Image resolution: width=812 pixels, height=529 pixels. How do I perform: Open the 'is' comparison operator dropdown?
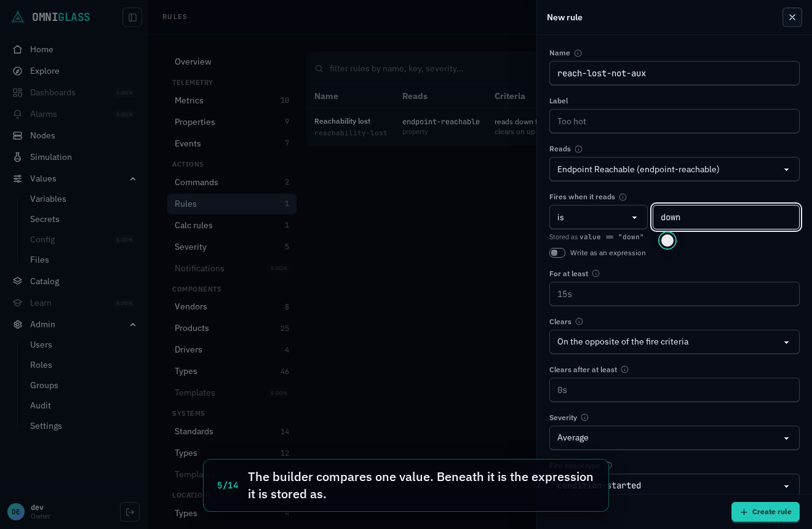[599, 217]
